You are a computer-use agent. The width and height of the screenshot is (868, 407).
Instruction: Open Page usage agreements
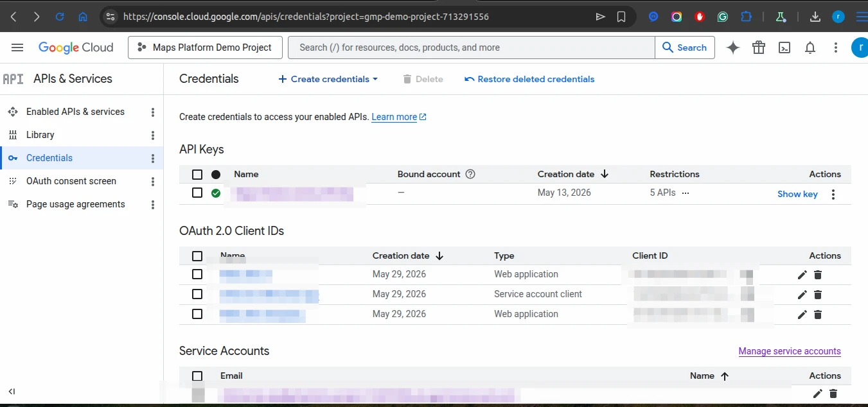coord(76,204)
